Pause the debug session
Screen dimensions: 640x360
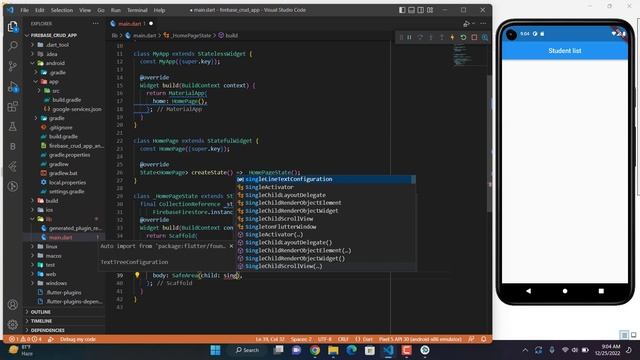409,37
